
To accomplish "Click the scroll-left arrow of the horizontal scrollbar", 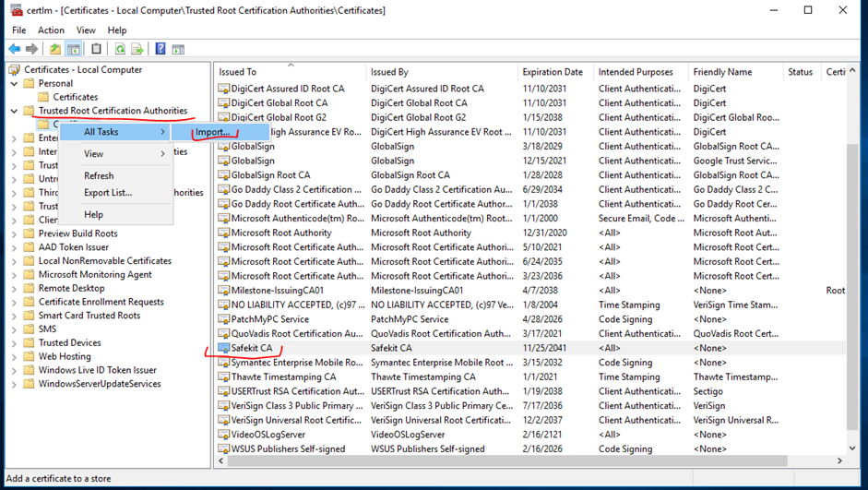I will coord(221,460).
